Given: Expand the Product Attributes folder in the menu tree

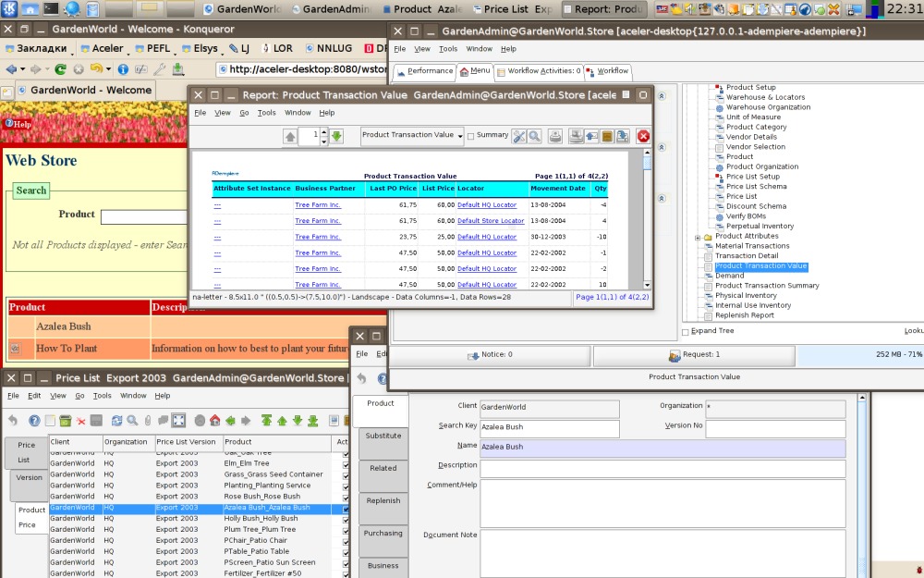Looking at the screenshot, I should click(698, 238).
